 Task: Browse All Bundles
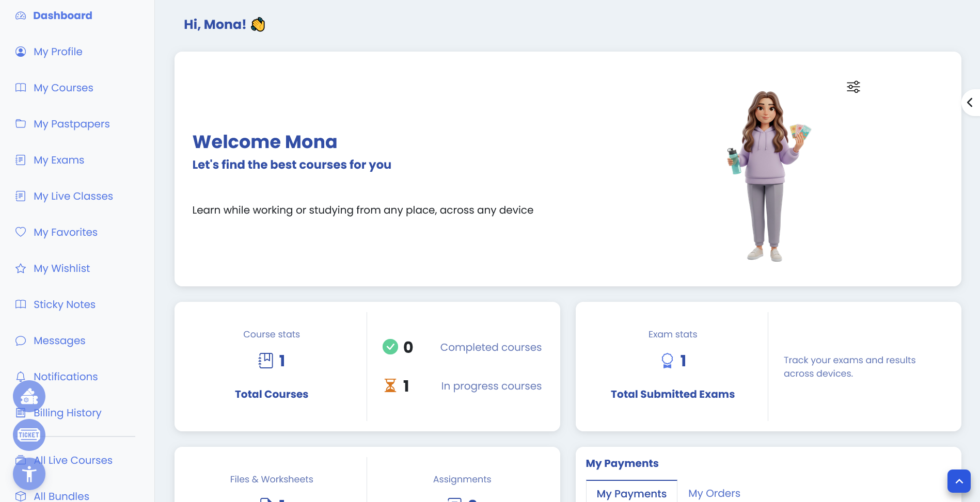pyautogui.click(x=61, y=496)
